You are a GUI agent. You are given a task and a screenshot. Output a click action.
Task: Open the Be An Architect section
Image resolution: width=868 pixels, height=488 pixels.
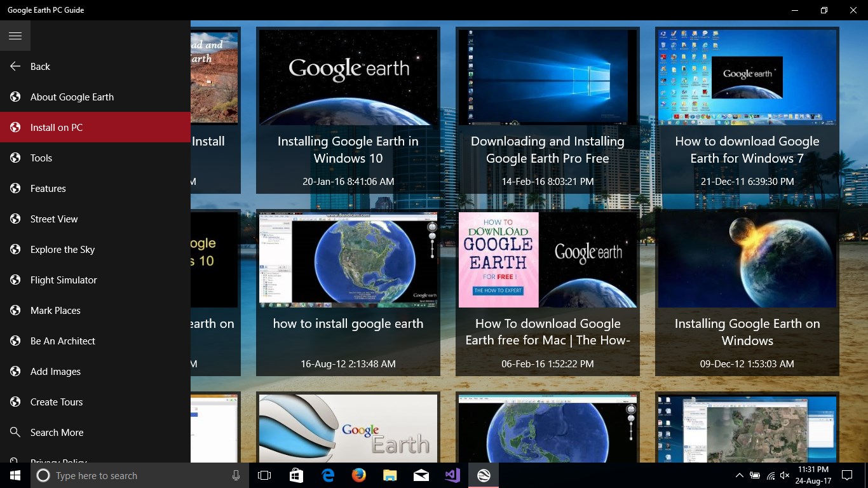[95, 341]
